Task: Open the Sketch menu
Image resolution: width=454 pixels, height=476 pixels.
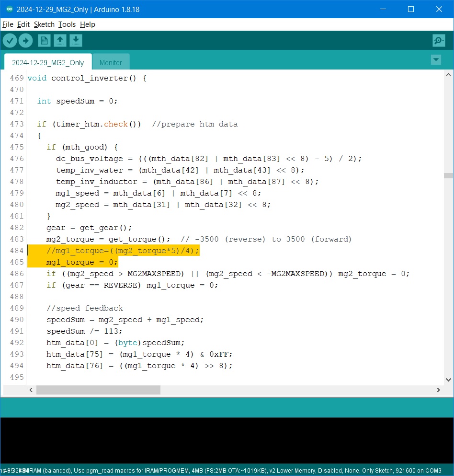Action: click(x=44, y=24)
